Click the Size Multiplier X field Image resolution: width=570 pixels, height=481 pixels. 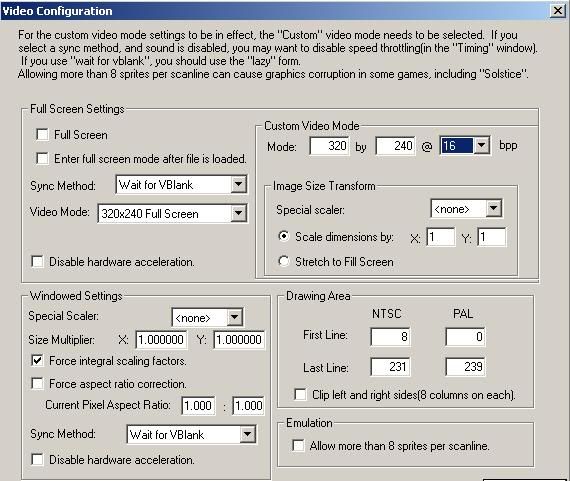click(161, 340)
